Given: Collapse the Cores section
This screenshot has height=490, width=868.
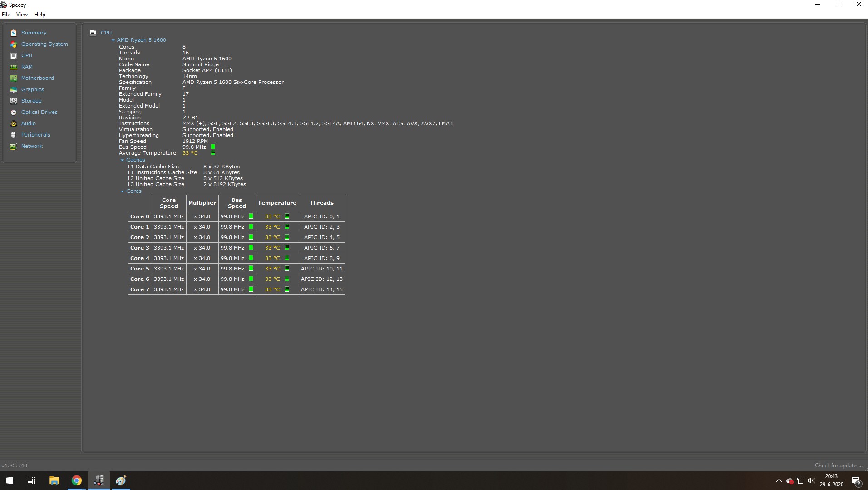Looking at the screenshot, I should tap(122, 191).
